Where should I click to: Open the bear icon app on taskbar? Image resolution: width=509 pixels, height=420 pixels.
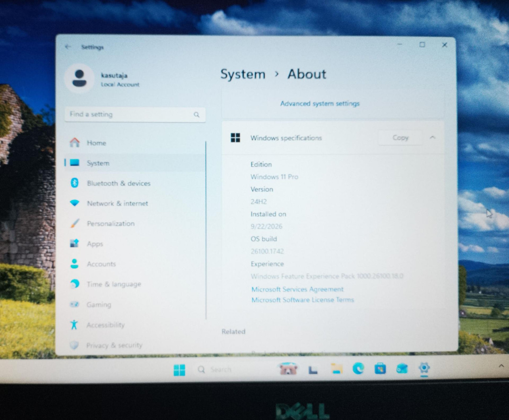click(x=288, y=369)
